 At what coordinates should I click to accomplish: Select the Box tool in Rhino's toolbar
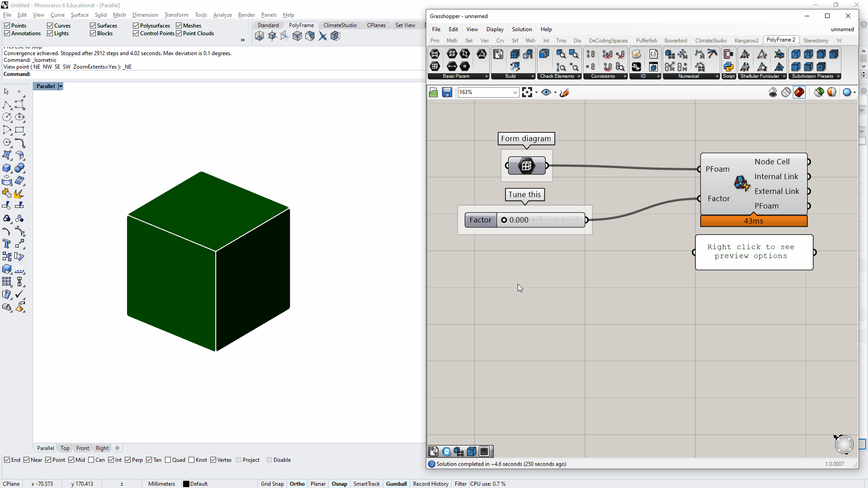point(7,168)
